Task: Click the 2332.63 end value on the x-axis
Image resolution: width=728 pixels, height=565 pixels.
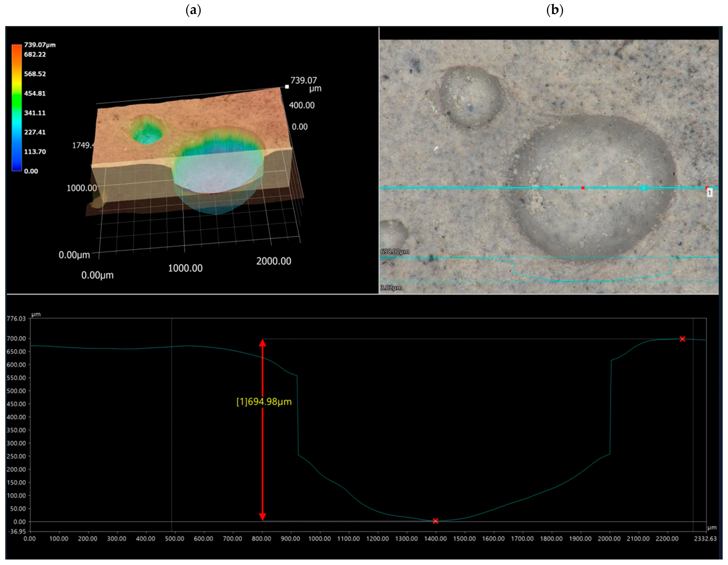Action: pyautogui.click(x=705, y=539)
